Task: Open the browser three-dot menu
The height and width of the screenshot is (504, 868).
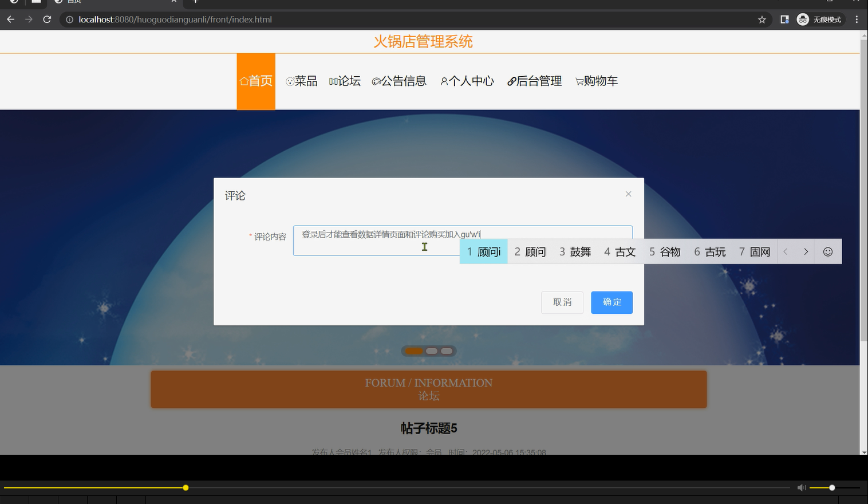Action: point(856,19)
